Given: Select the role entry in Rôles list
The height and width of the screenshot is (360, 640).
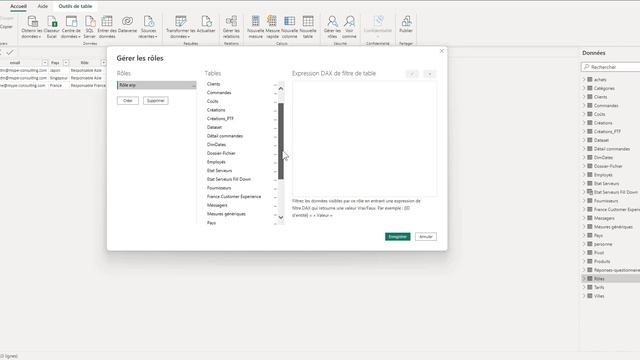Looking at the screenshot, I should [156, 85].
